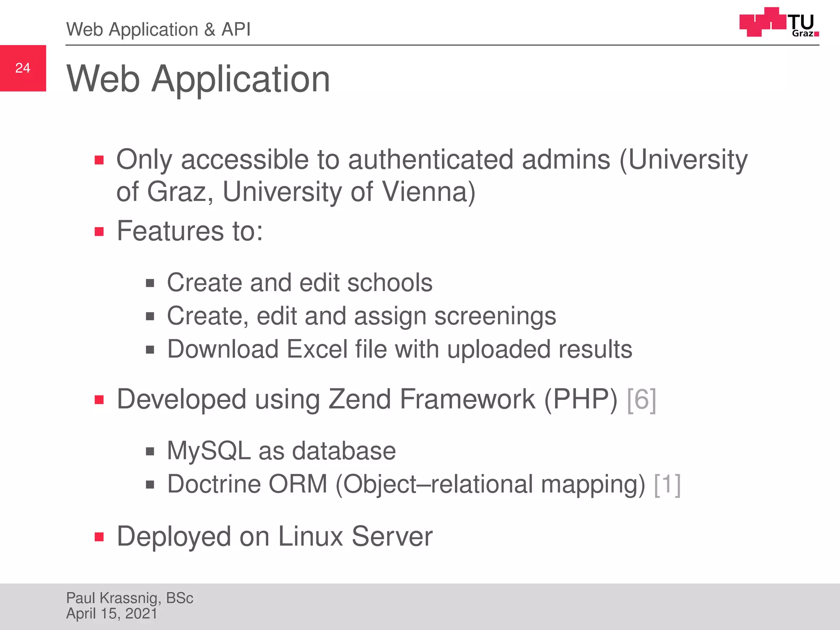Select 'Deployed on Linux Server' bullet
The image size is (840, 630).
(274, 536)
